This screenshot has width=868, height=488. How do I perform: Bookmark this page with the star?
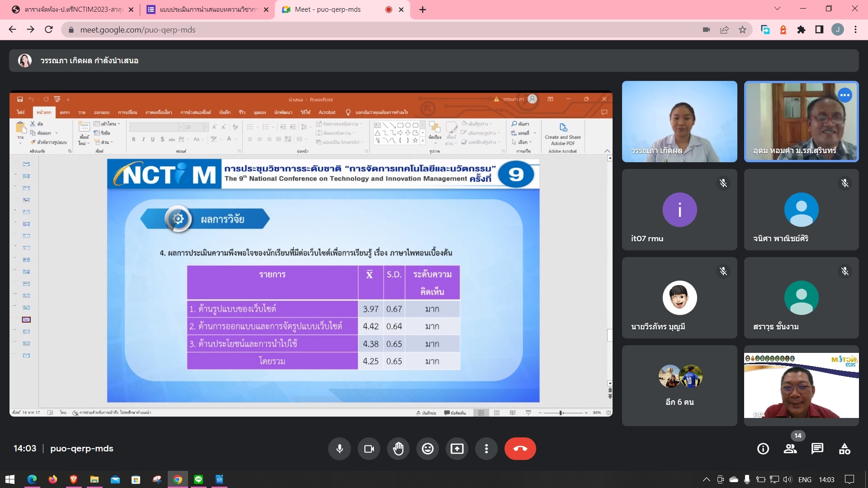742,30
